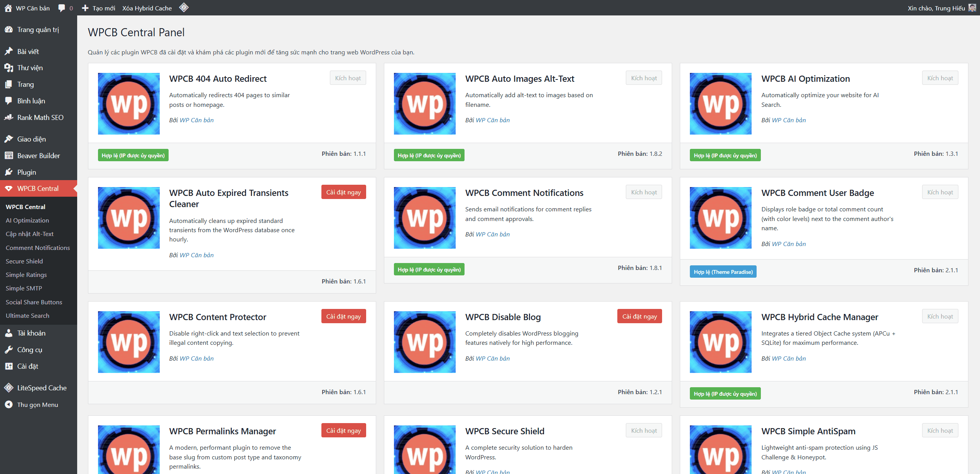The height and width of the screenshot is (474, 980).
Task: Open AI Optimization submenu item
Action: (x=27, y=220)
